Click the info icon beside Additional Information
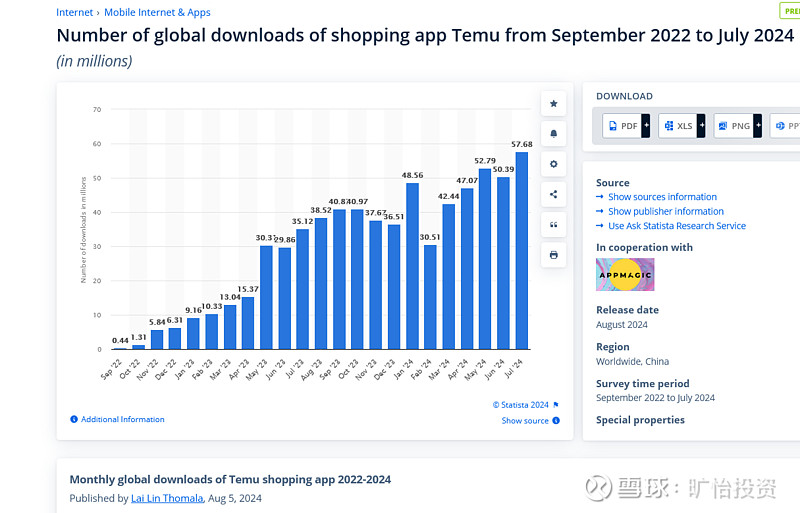The width and height of the screenshot is (800, 513). click(x=74, y=419)
